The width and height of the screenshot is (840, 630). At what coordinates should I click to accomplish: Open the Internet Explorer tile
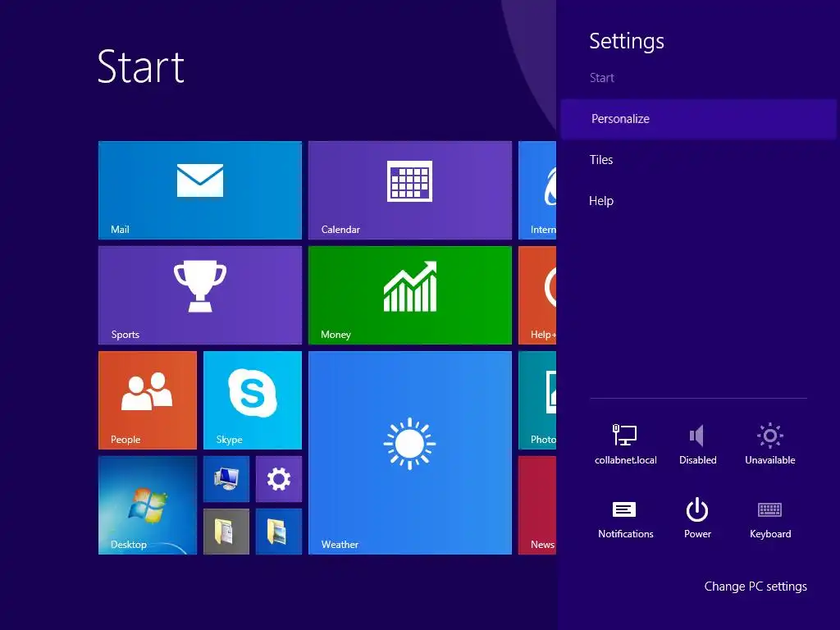click(537, 190)
